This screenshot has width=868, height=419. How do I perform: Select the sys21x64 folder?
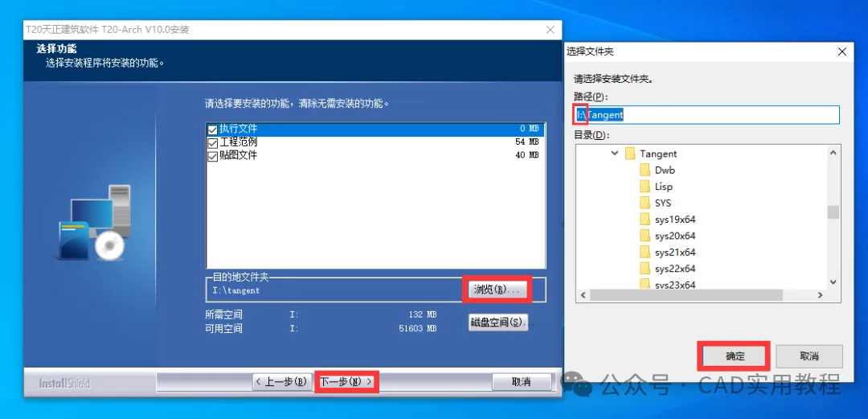[x=675, y=253]
